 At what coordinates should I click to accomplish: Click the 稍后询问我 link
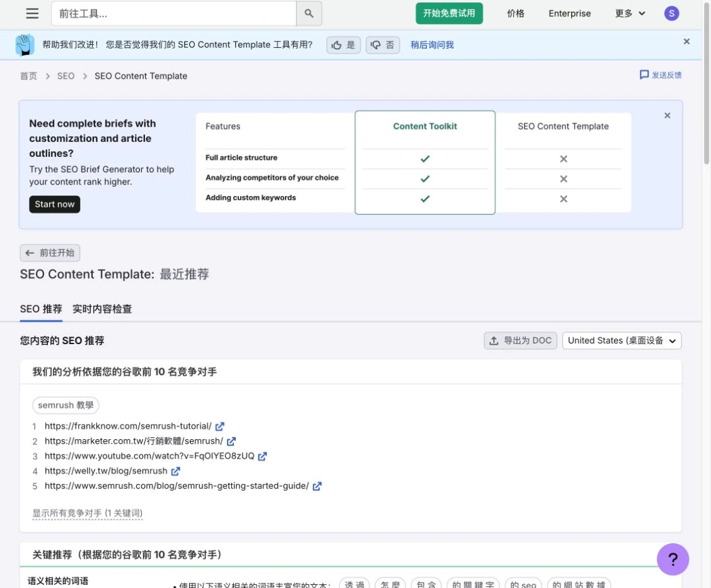pos(432,45)
